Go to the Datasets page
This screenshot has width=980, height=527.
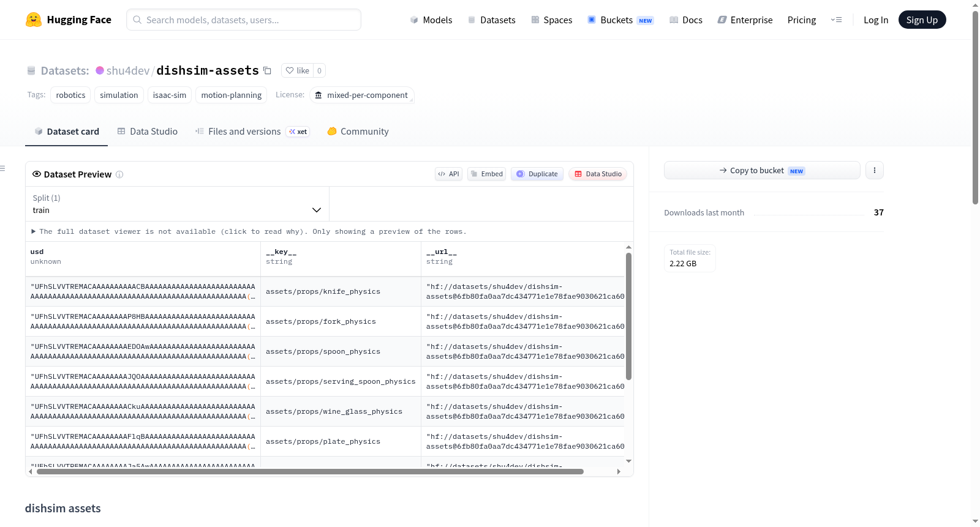(491, 20)
